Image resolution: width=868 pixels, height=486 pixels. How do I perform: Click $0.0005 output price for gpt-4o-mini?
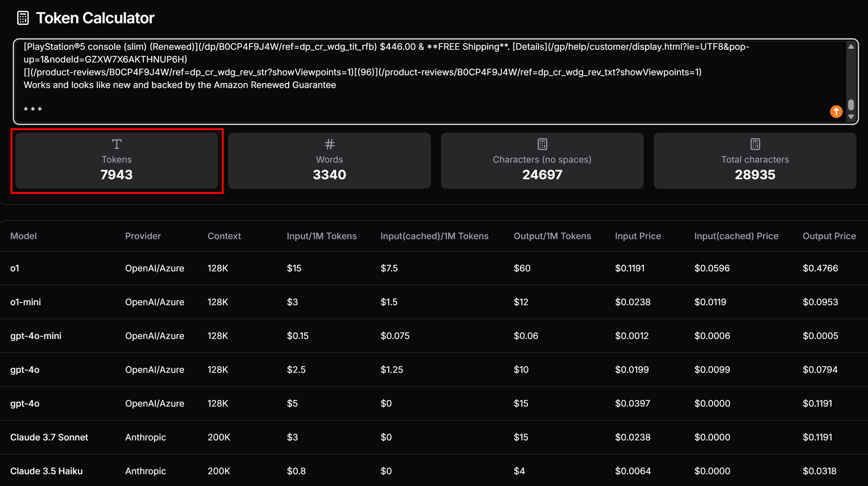820,336
